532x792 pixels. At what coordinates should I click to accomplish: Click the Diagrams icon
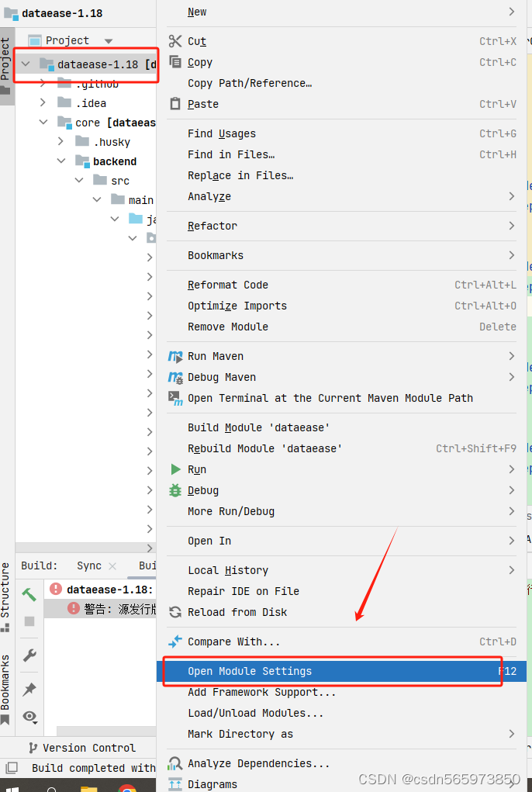click(x=175, y=784)
